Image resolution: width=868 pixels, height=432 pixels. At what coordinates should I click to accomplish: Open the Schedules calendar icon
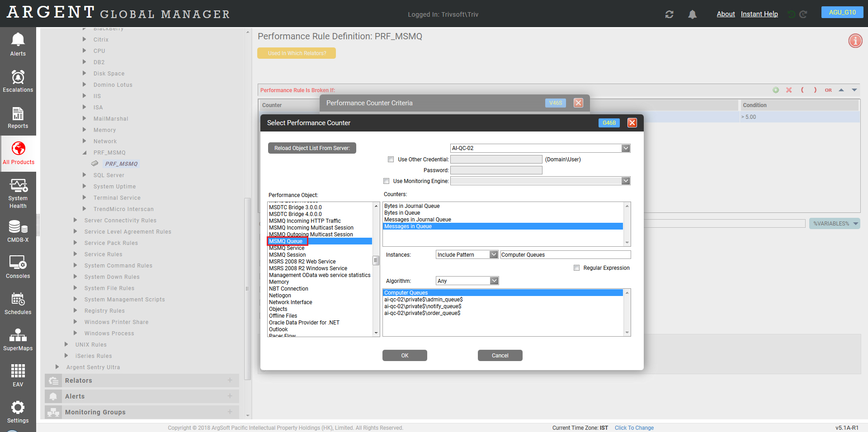point(18,303)
